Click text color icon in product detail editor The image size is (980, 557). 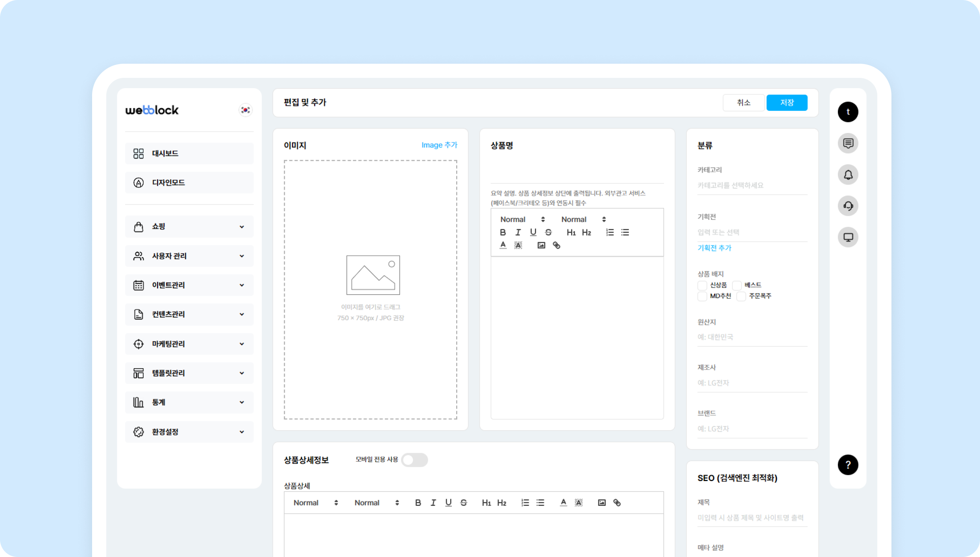coord(563,503)
